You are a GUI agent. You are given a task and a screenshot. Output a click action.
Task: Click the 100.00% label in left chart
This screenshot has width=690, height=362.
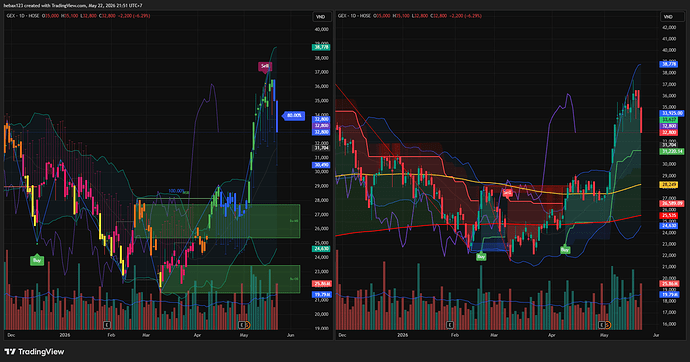[176, 191]
